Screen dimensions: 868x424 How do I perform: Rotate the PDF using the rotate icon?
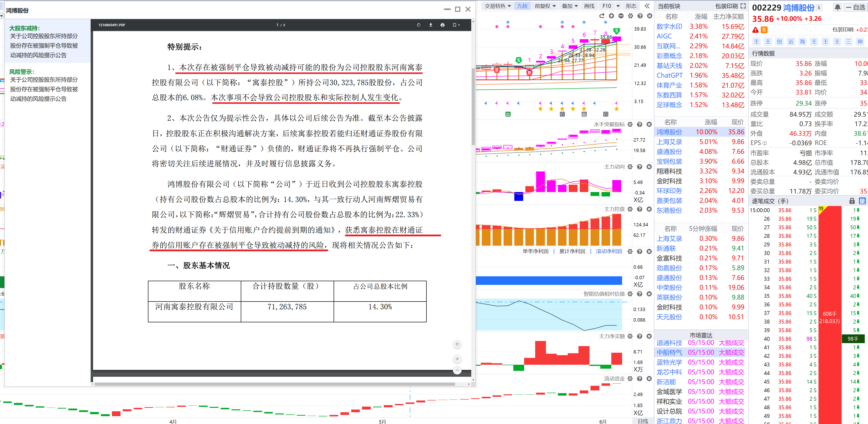[x=419, y=25]
